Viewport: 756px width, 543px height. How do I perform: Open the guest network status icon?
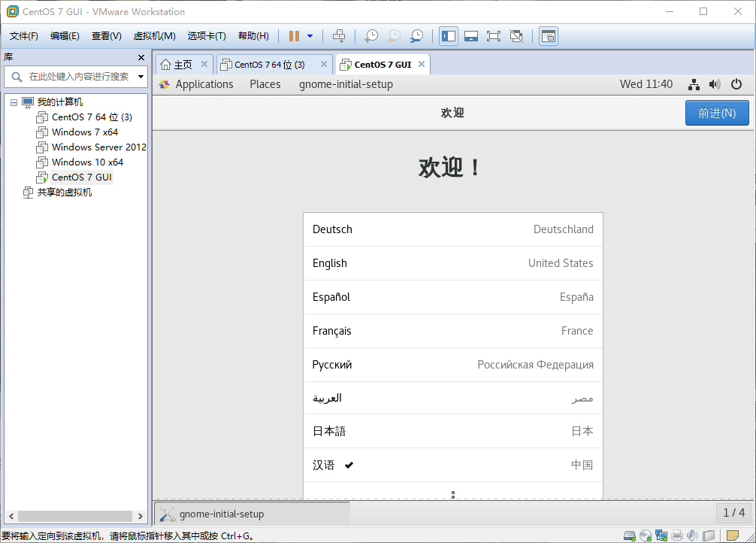(x=694, y=84)
